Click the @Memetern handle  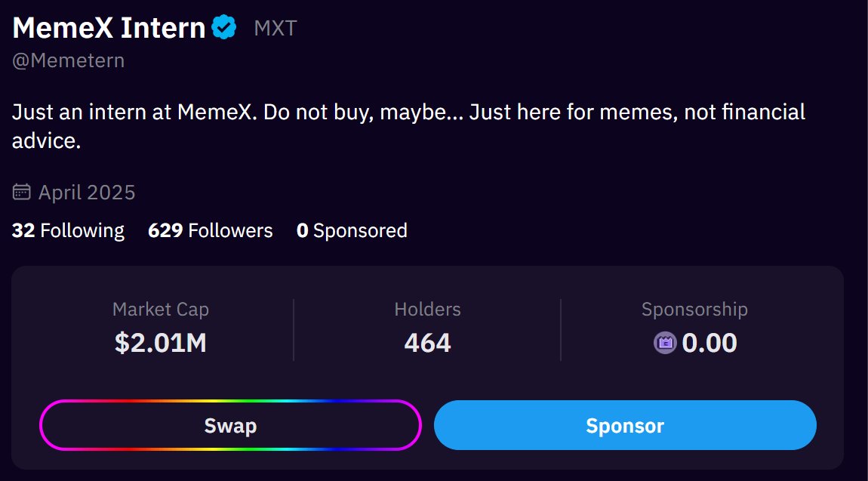click(x=68, y=60)
